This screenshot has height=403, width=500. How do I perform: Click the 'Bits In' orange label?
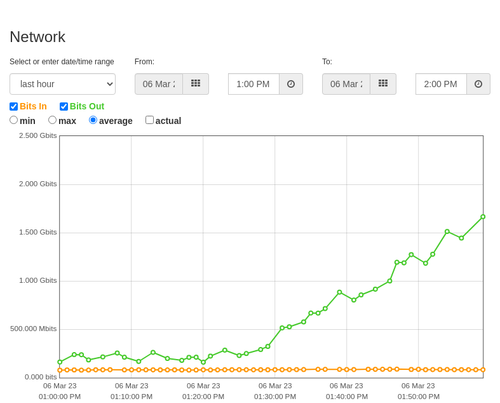tap(33, 106)
